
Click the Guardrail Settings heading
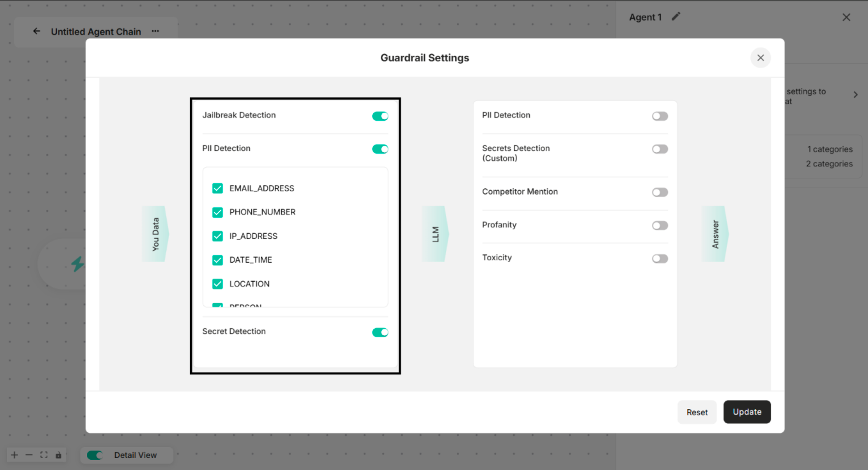425,58
